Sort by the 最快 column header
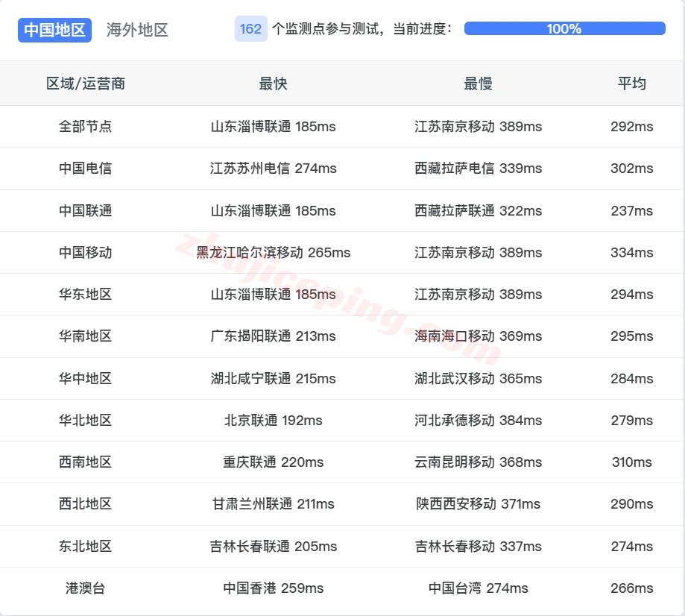This screenshot has height=616, width=685. 274,84
